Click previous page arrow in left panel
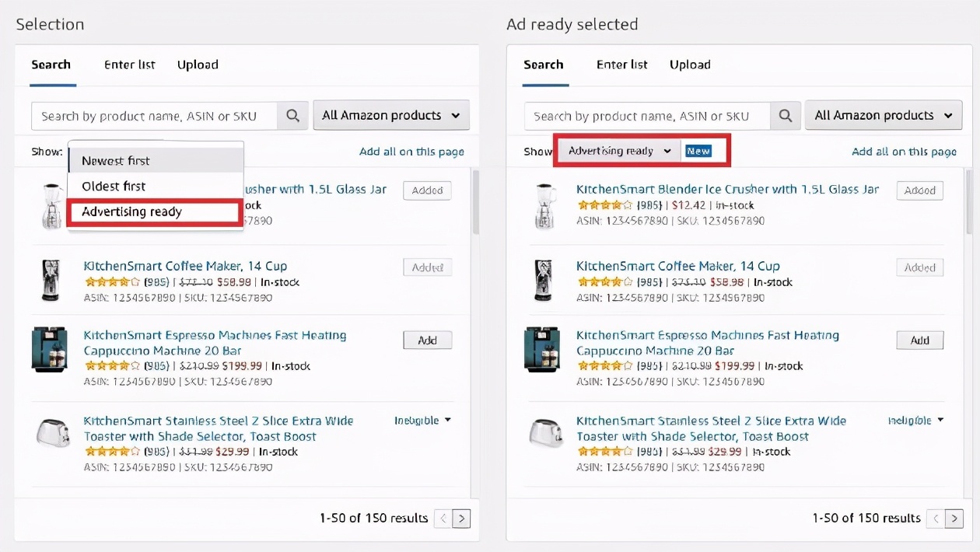The width and height of the screenshot is (980, 552). click(x=443, y=519)
